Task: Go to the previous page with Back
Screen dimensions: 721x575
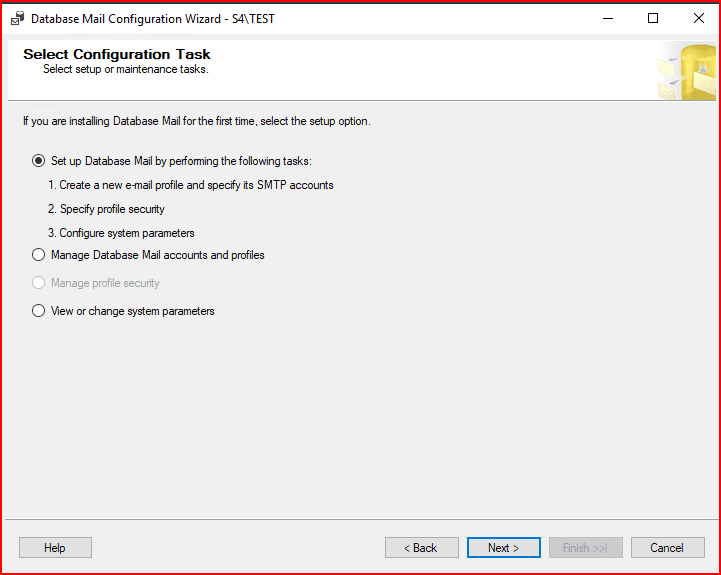Action: pos(421,548)
